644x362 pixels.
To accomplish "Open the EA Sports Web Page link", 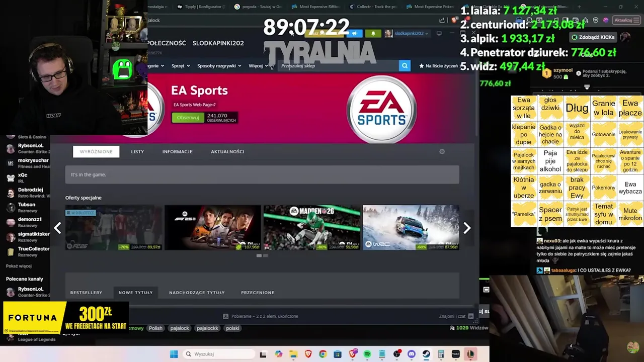I will pyautogui.click(x=194, y=105).
